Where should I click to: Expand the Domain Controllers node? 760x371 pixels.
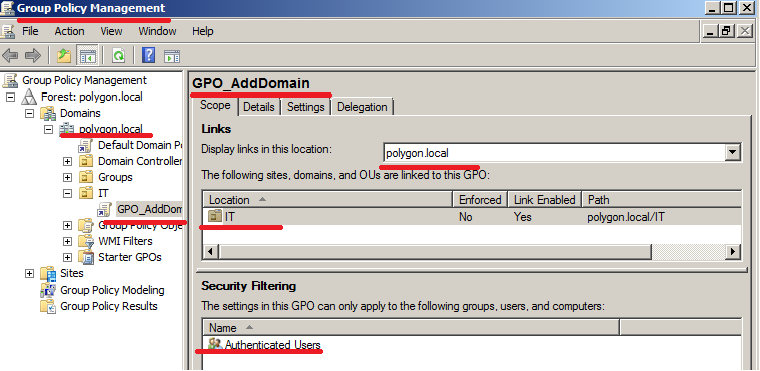[67, 161]
